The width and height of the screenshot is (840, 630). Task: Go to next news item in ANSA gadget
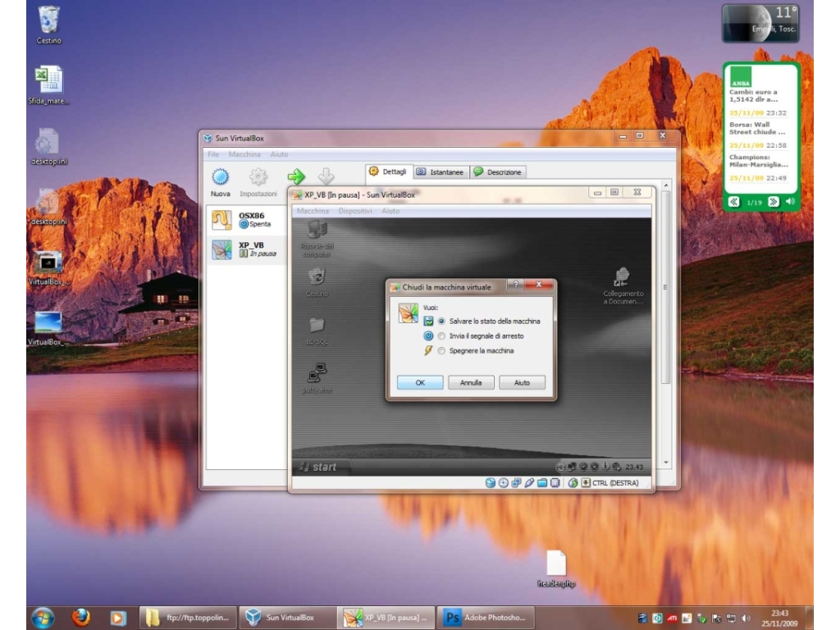(x=773, y=202)
